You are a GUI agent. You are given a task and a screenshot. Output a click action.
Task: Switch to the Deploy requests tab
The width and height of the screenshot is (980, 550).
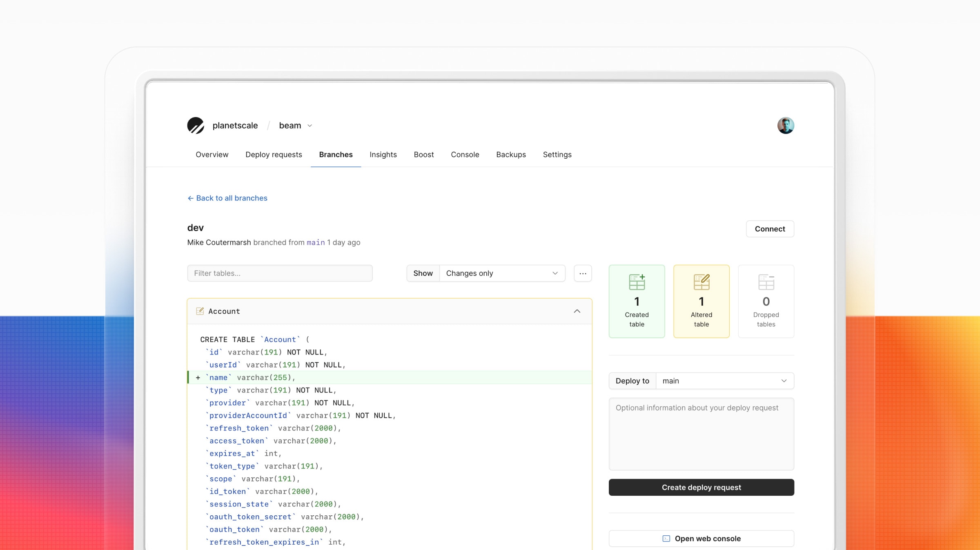coord(274,155)
